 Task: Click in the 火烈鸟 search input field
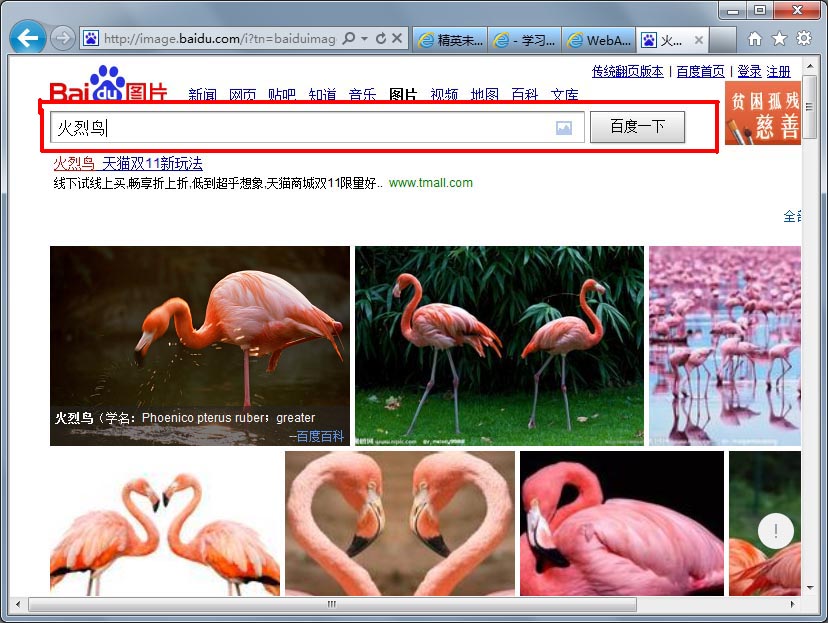[300, 128]
